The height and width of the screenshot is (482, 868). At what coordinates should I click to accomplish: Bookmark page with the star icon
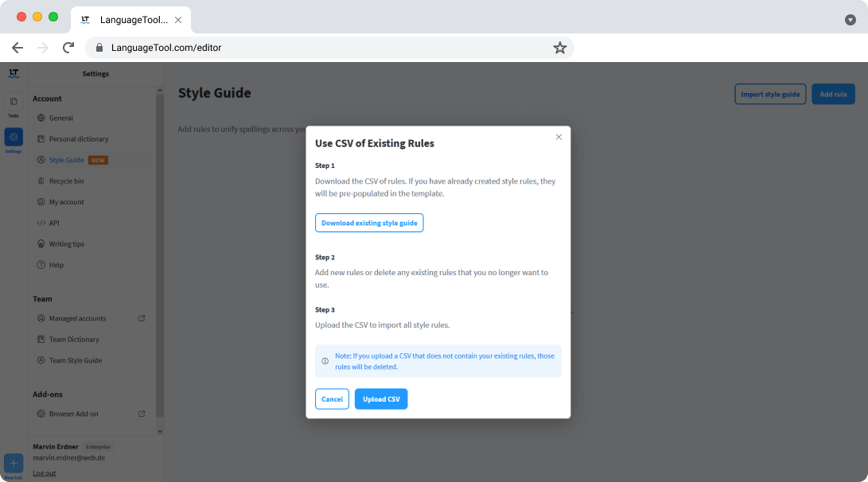559,48
